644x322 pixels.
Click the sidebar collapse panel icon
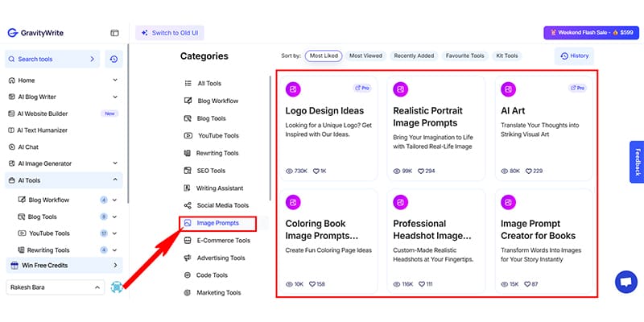pyautogui.click(x=114, y=33)
